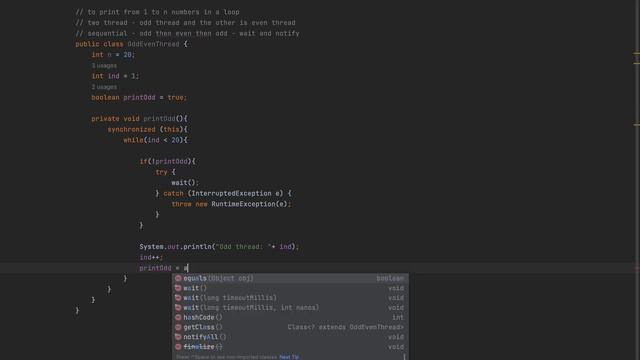Click OddEvenThread in the class declaration
Screen dimensions: 640x360
(x=153, y=44)
